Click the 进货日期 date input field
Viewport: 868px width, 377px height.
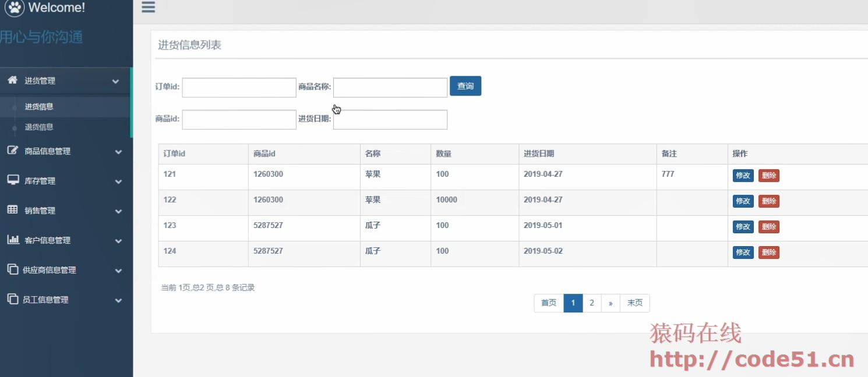(390, 119)
